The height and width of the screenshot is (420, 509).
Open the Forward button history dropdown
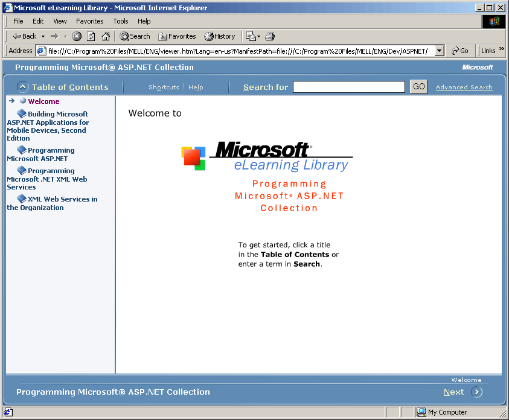(65, 36)
